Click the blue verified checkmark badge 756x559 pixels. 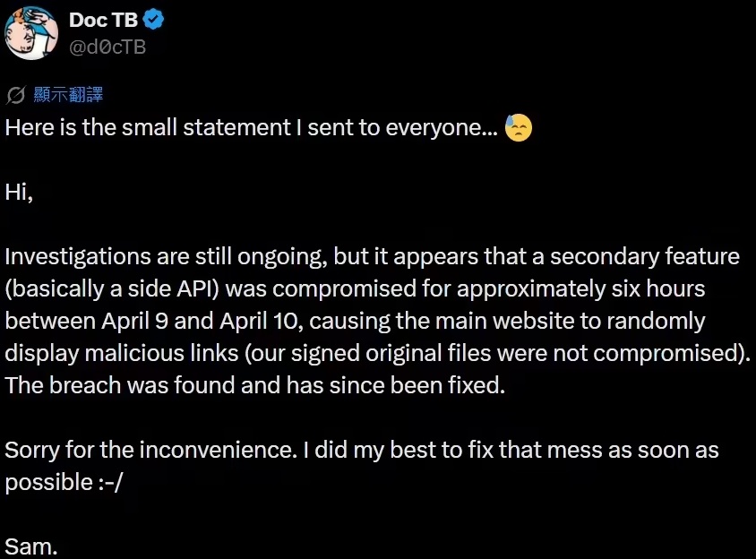[x=154, y=21]
